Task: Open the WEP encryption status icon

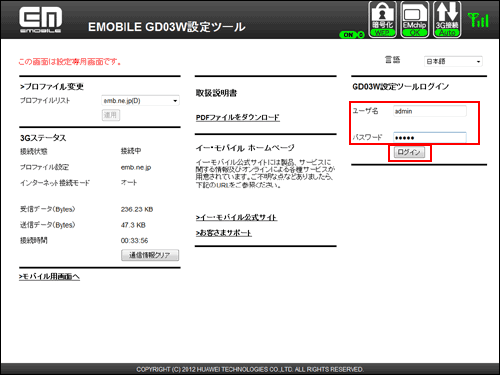Action: [382, 19]
